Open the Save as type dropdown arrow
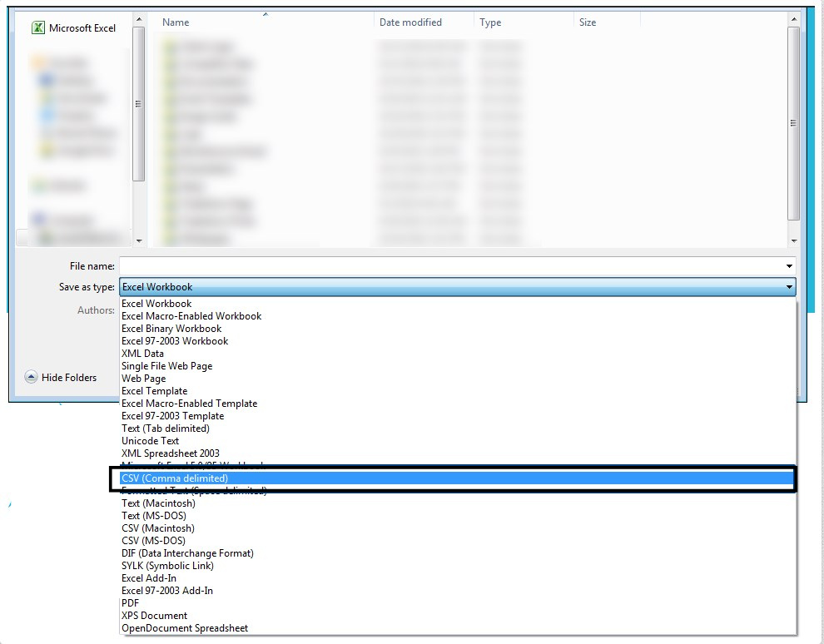The image size is (824, 644). [x=789, y=287]
